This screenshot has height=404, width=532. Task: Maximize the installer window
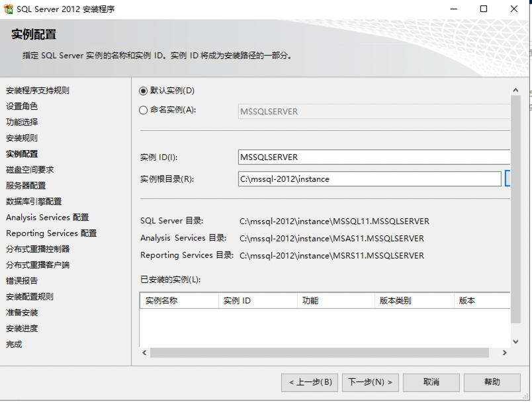tap(484, 9)
